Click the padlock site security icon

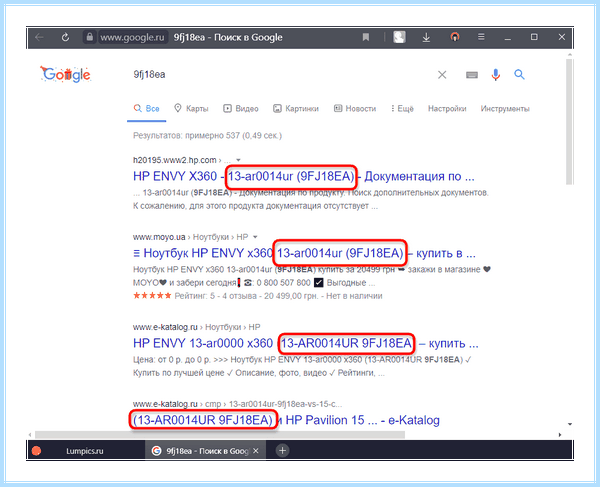[90, 37]
